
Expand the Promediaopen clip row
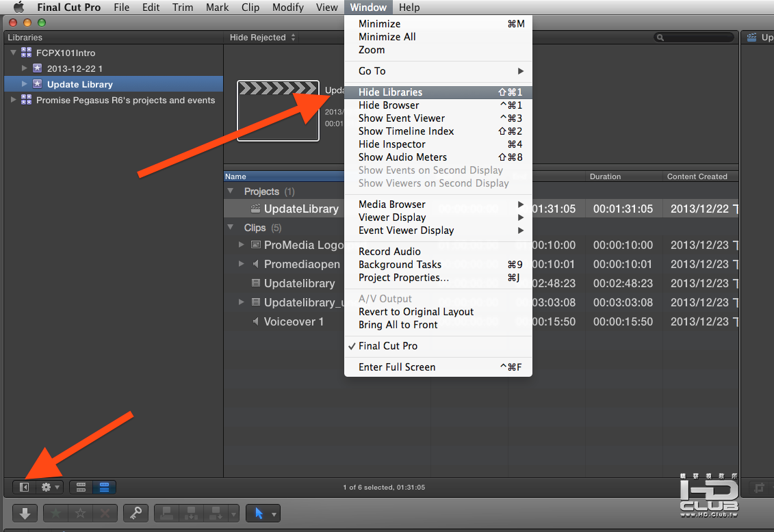click(x=242, y=264)
